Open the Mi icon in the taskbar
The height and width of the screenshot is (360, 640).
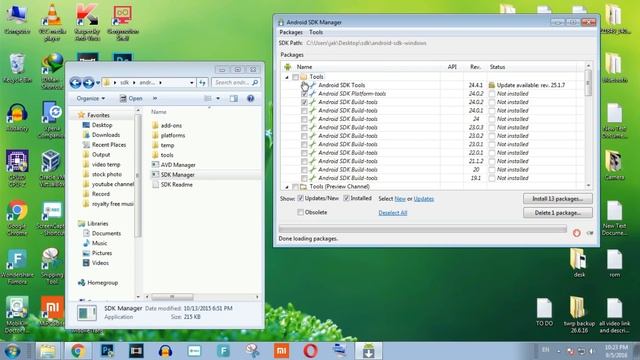282,351
